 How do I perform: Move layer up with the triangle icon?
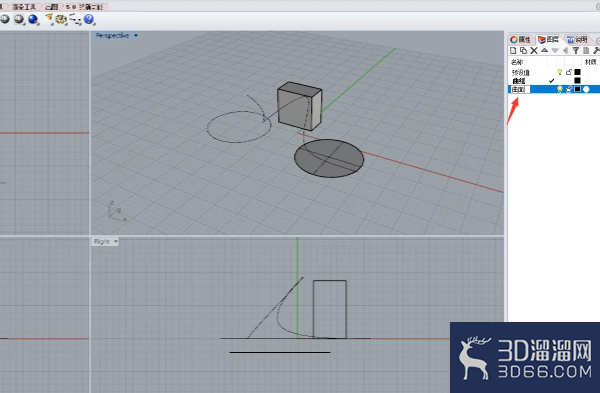point(544,50)
